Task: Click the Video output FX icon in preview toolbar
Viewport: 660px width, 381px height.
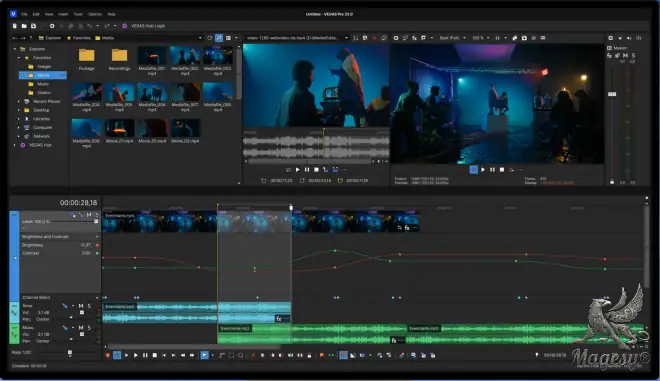Action: tap(415, 38)
